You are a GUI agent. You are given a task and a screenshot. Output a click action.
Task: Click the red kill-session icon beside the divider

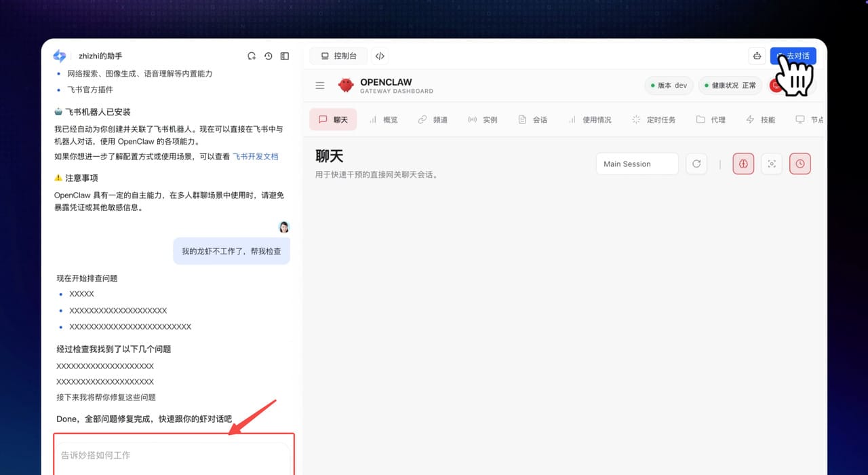[x=743, y=164]
